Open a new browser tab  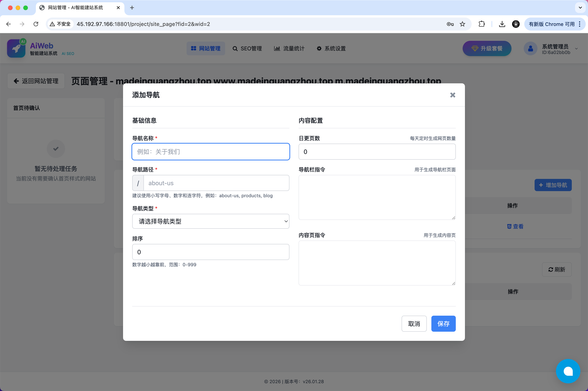point(132,8)
